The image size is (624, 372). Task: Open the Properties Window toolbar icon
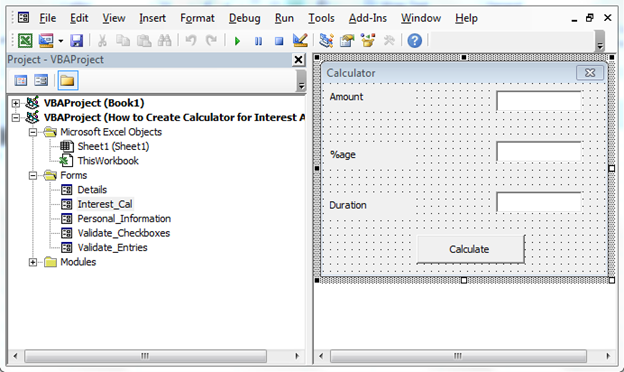(x=347, y=41)
